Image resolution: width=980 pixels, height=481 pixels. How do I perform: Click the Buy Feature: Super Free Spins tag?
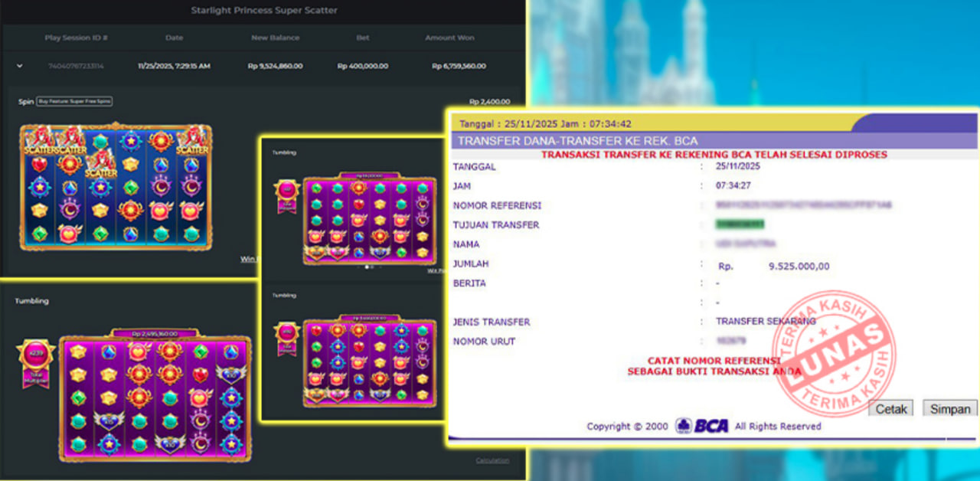coord(75,101)
